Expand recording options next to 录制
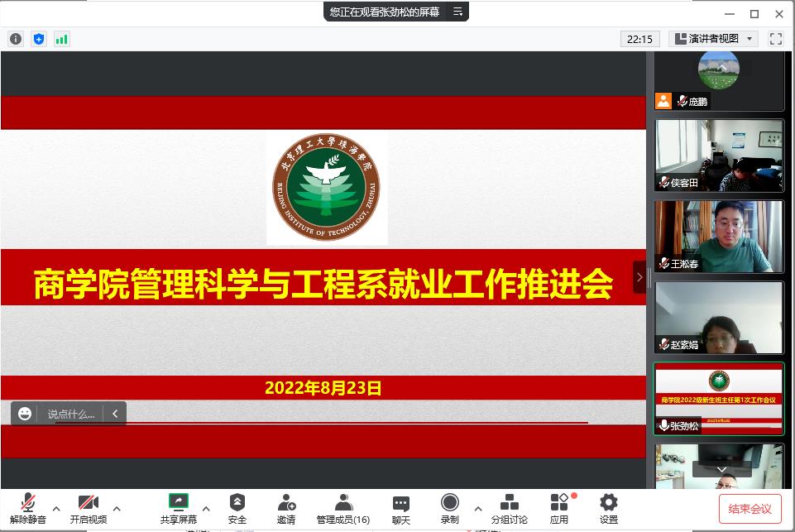 click(477, 509)
